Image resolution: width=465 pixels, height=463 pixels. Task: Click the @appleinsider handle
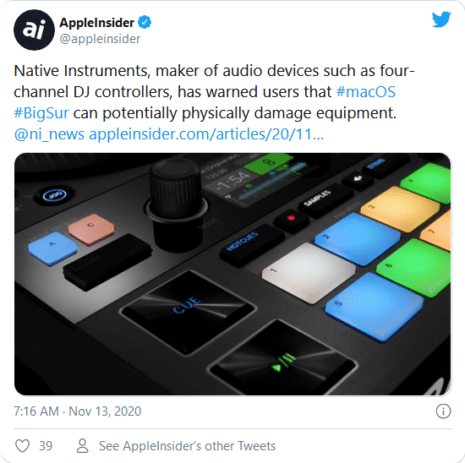(x=100, y=39)
